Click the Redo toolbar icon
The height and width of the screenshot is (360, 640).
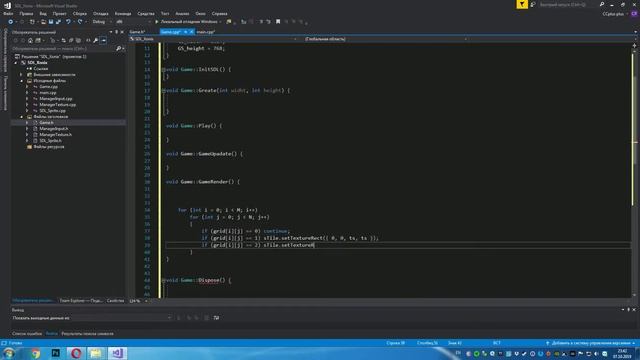[80, 22]
